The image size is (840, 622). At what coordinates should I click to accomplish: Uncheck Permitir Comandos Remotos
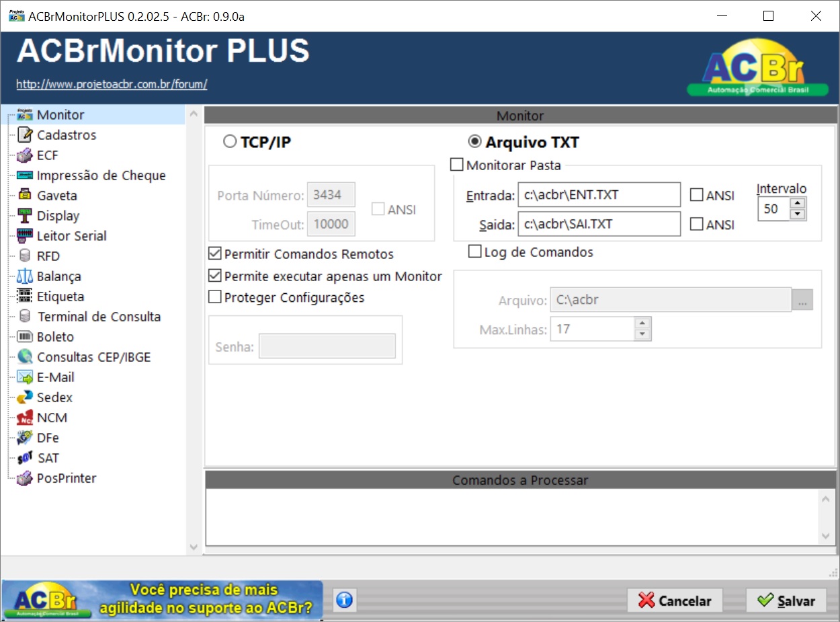point(215,254)
